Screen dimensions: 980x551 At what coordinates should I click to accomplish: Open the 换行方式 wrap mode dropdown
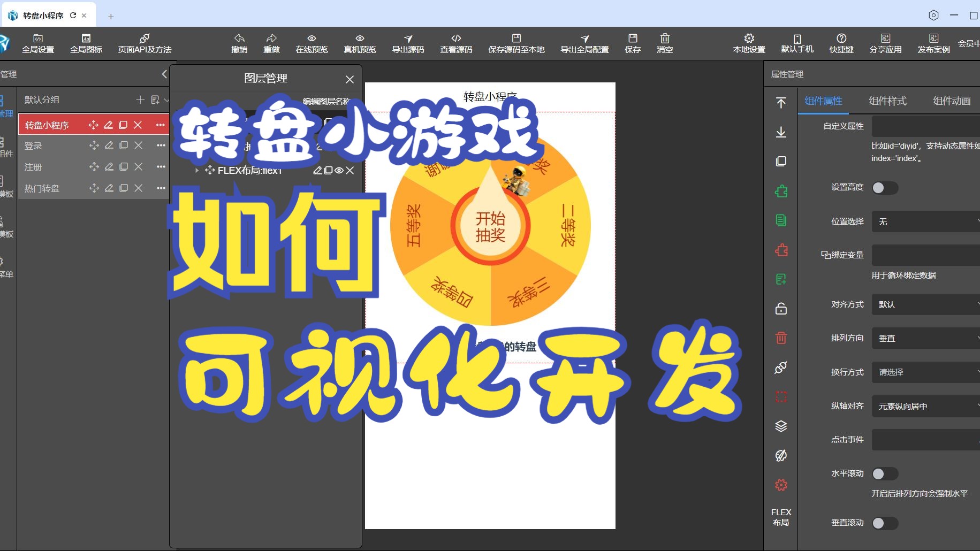925,372
